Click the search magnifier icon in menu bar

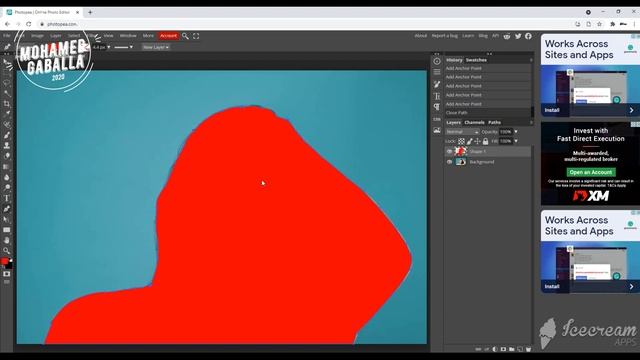point(185,36)
